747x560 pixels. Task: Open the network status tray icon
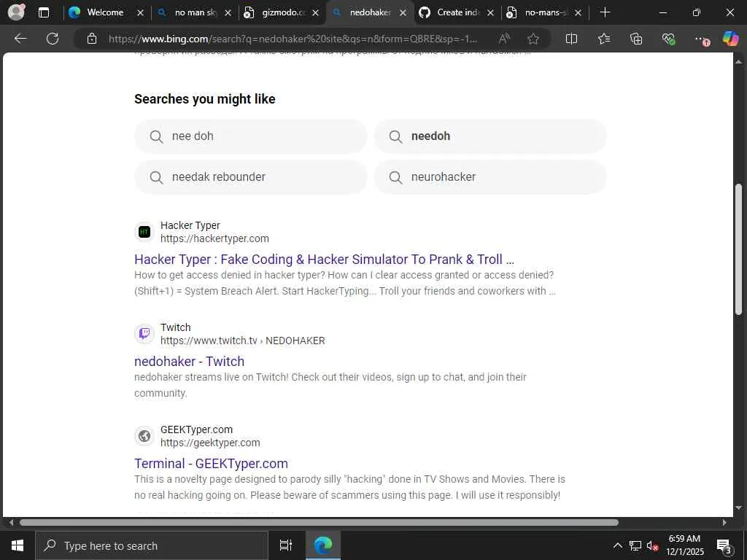pos(635,545)
